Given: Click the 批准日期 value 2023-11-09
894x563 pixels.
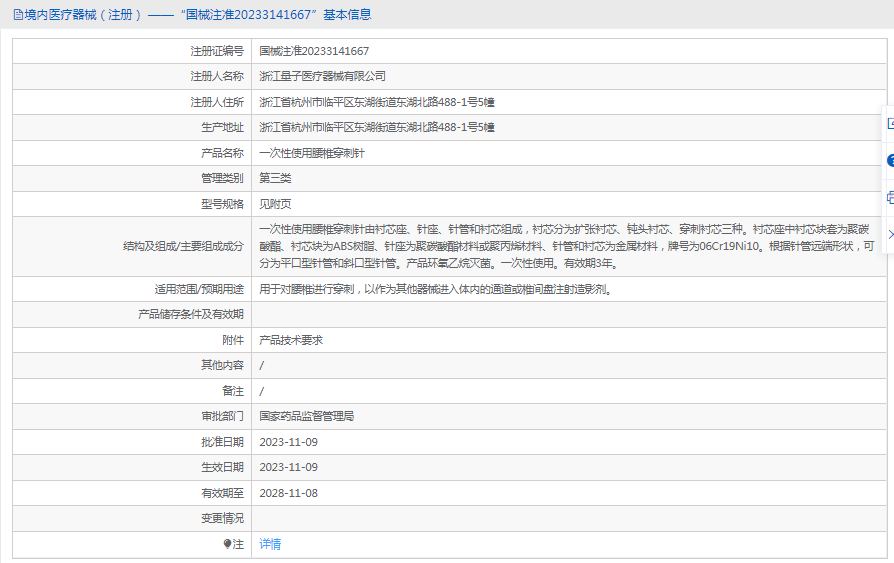Looking at the screenshot, I should point(288,442).
